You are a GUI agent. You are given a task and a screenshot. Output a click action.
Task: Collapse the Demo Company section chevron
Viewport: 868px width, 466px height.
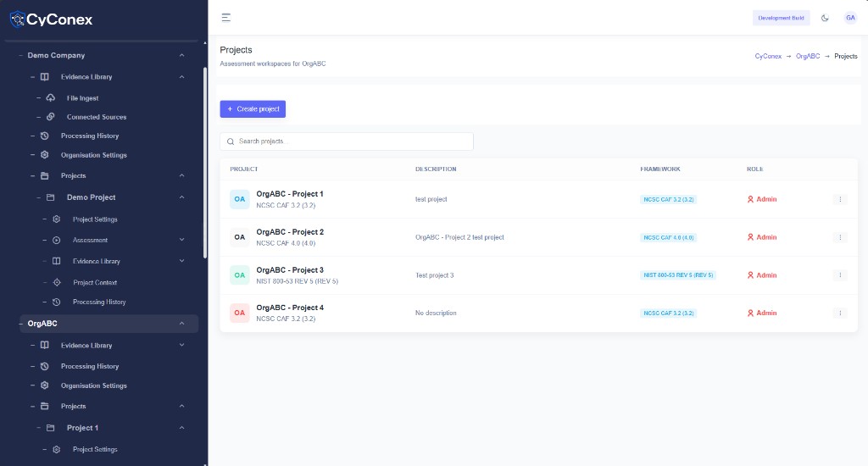tap(181, 55)
